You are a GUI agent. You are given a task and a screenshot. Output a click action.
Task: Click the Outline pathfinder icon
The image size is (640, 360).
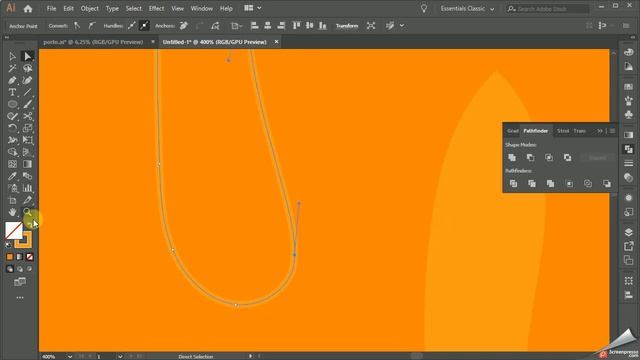[x=588, y=184]
